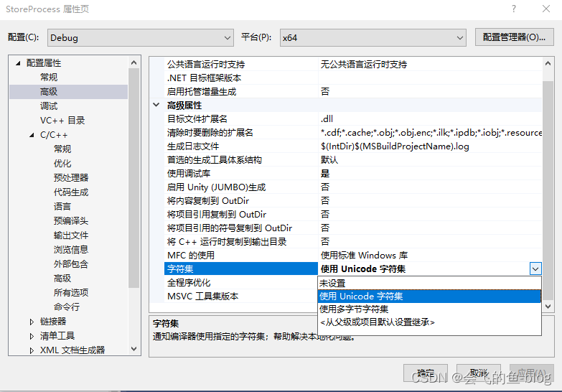Screen dimensions: 562x392
Task: Collapse the 高级属性 section chevron
Action: [156, 105]
